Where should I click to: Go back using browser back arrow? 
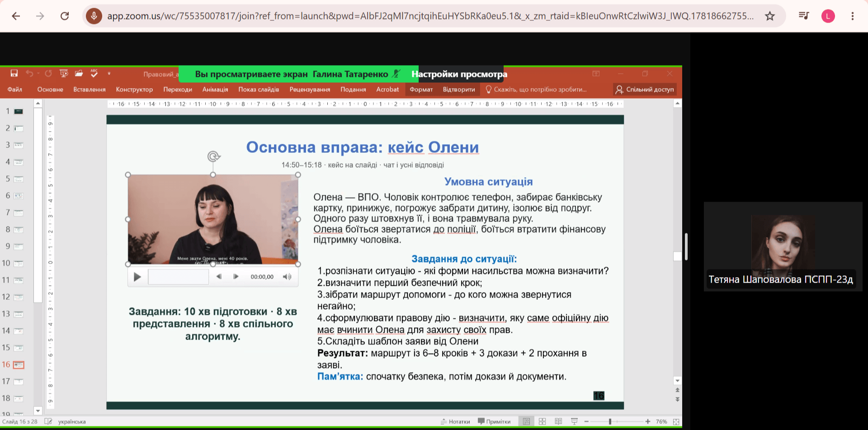pos(16,16)
